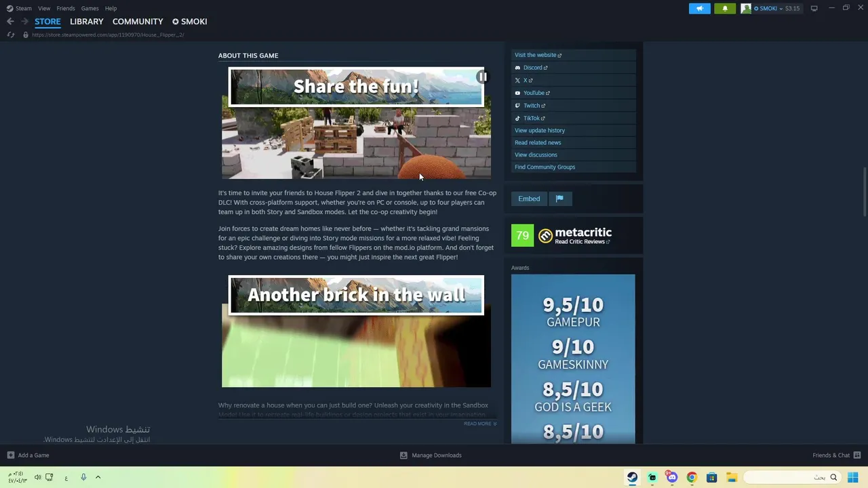Open the Friends menu

(x=66, y=8)
